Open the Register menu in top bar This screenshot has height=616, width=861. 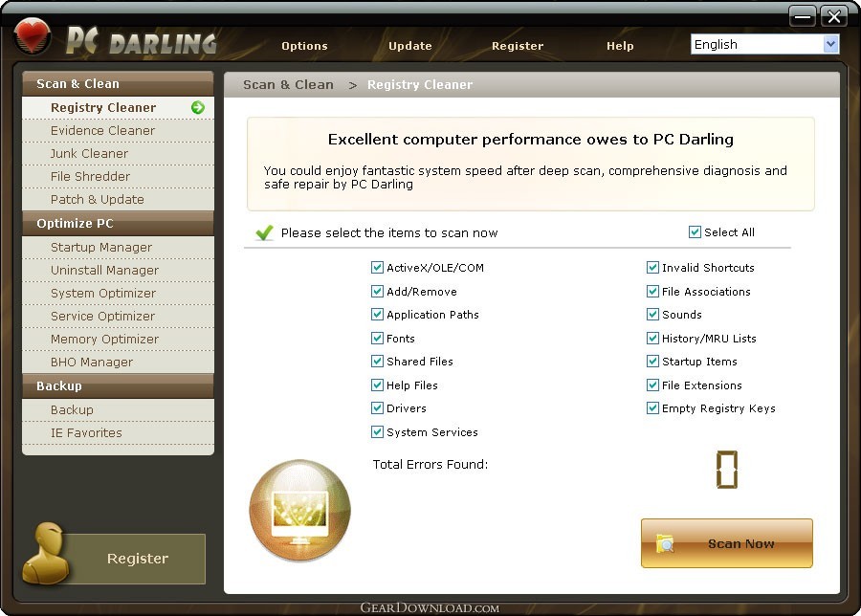[x=518, y=46]
